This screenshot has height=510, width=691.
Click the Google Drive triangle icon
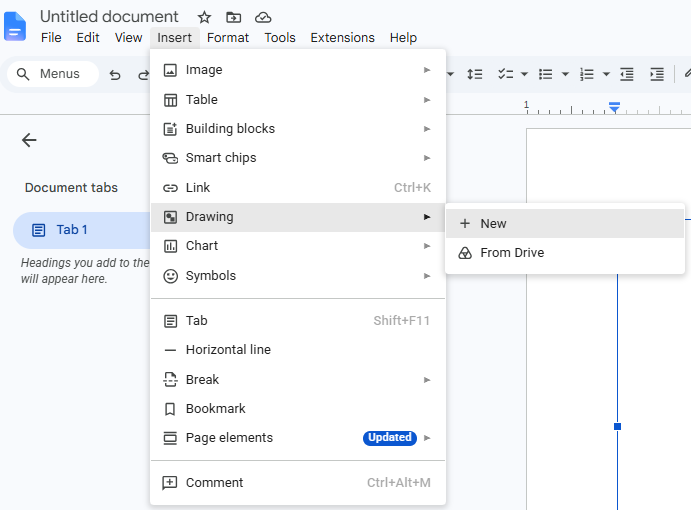pyautogui.click(x=465, y=253)
